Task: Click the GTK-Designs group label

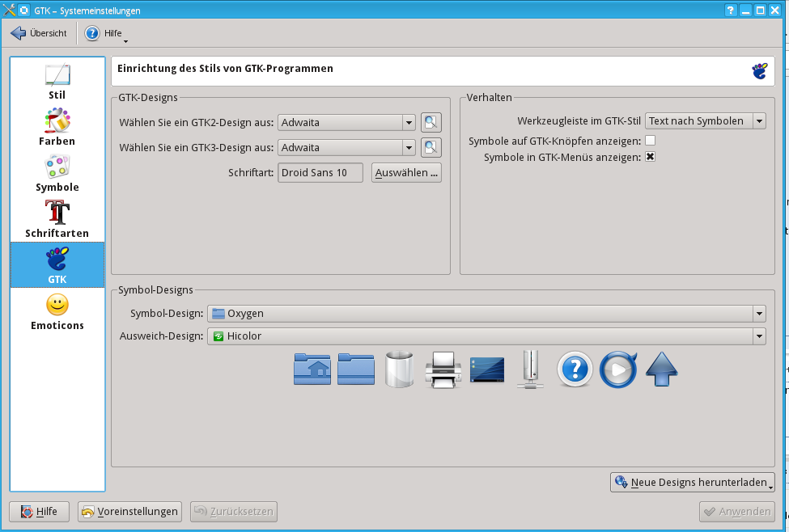Action: 148,98
